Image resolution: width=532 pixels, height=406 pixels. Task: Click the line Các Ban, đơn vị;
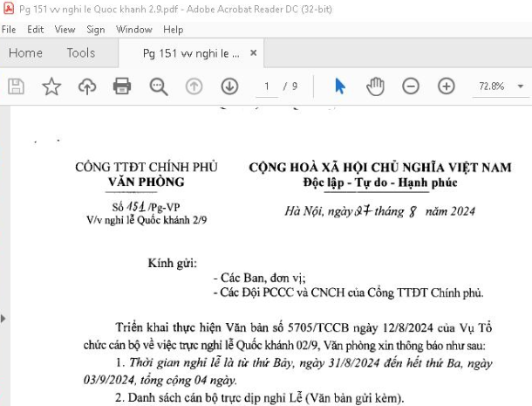tap(260, 278)
